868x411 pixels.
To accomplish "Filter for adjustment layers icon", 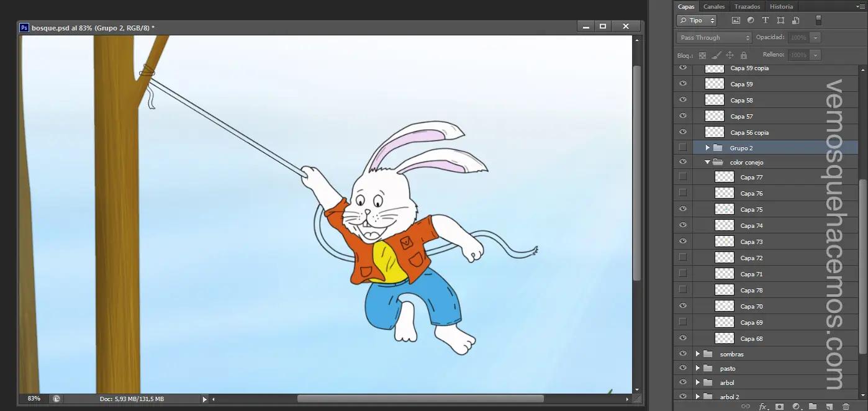I will [x=751, y=20].
